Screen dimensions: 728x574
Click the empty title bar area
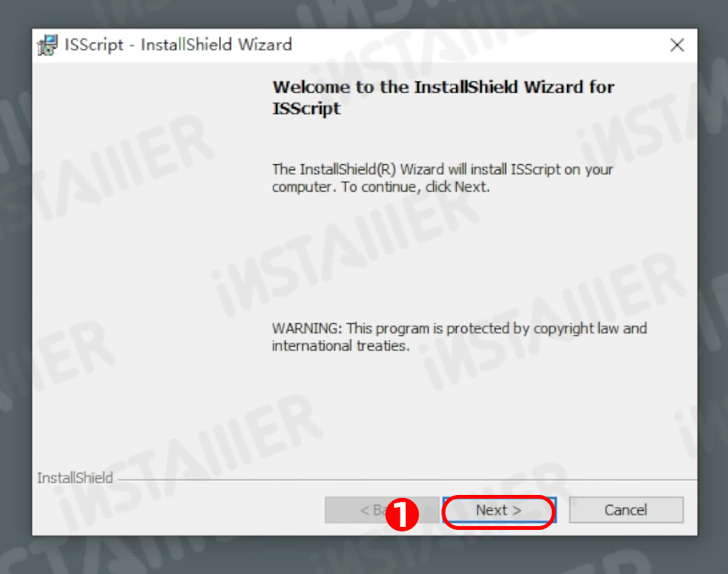tap(478, 45)
